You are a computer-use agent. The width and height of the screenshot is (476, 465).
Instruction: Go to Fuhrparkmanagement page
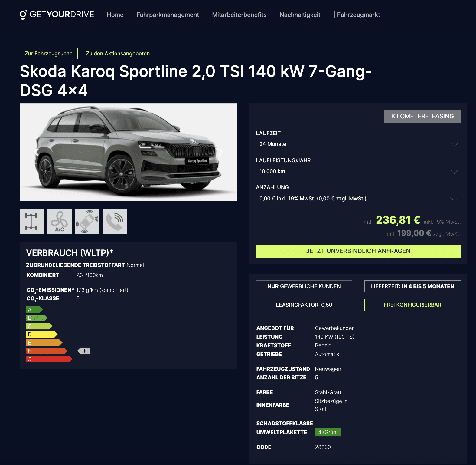(168, 15)
